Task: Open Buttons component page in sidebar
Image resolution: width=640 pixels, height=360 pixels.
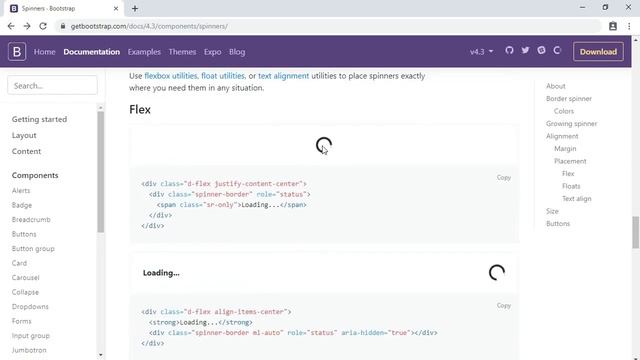Action: click(x=24, y=234)
